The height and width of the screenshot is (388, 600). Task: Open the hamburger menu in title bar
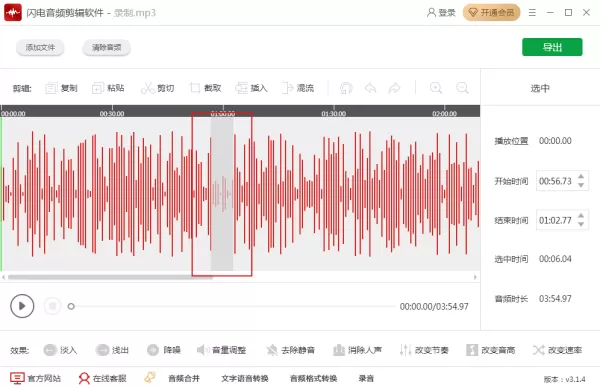click(532, 13)
